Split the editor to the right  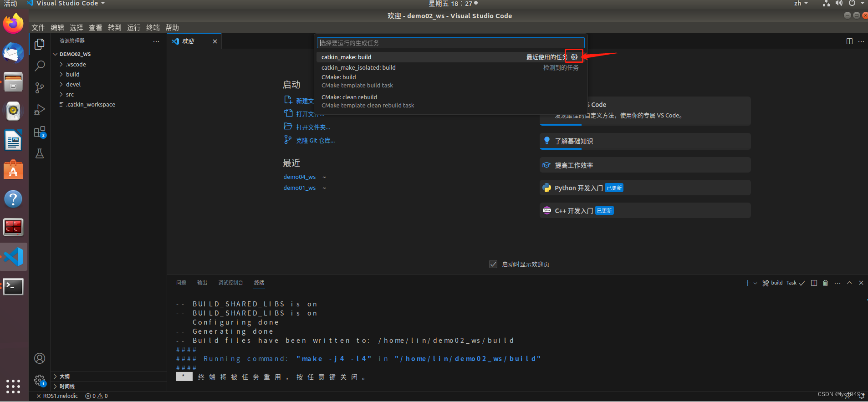pos(849,41)
